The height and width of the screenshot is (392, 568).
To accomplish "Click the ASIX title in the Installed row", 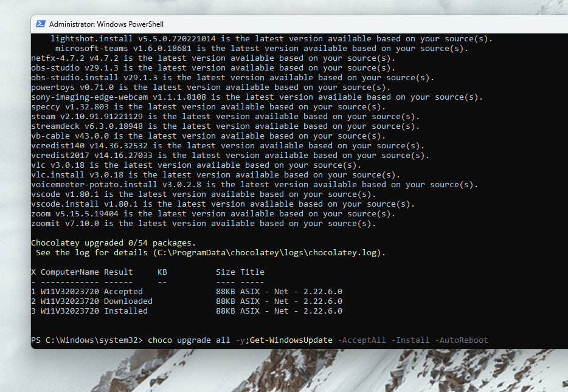I will click(x=291, y=311).
